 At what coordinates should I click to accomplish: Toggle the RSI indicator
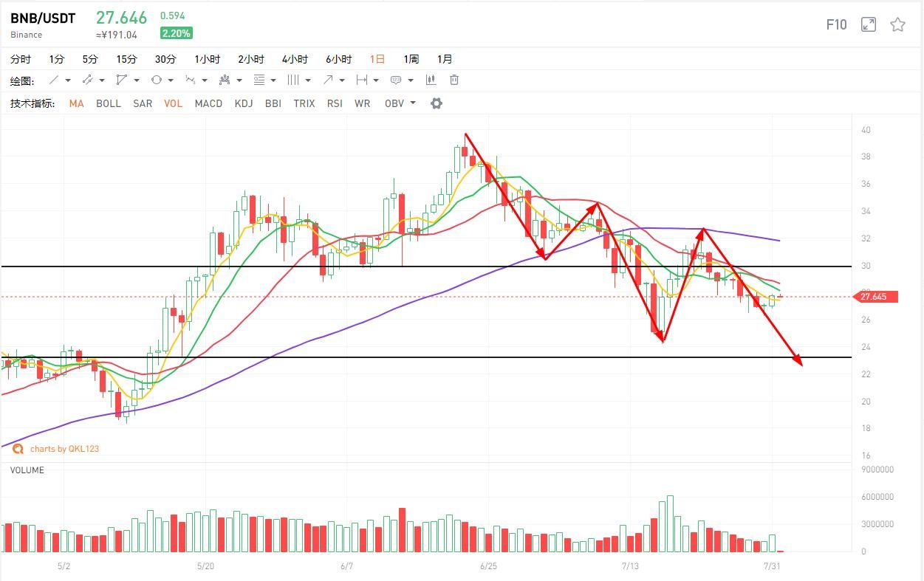pyautogui.click(x=335, y=103)
